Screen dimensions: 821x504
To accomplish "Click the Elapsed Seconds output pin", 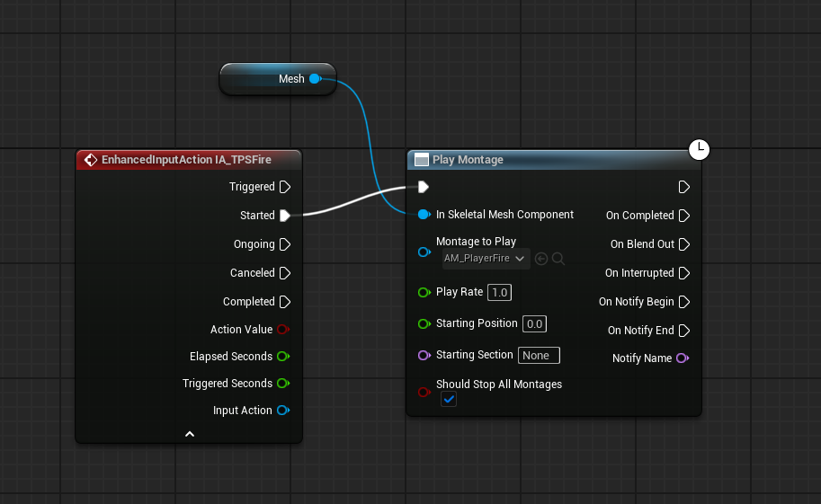I will pos(283,357).
